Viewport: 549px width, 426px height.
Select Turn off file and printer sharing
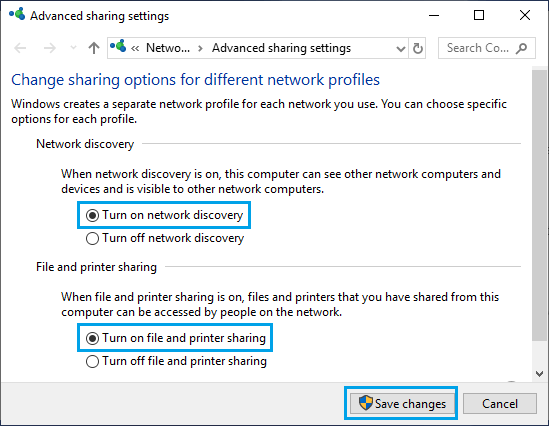176,361
